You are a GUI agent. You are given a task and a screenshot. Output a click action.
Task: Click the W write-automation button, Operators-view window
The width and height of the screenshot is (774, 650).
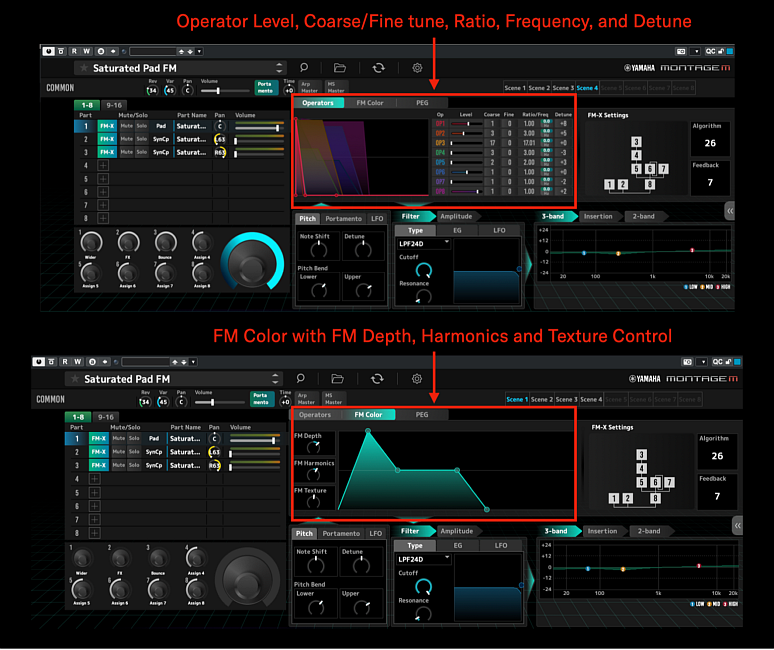point(86,51)
